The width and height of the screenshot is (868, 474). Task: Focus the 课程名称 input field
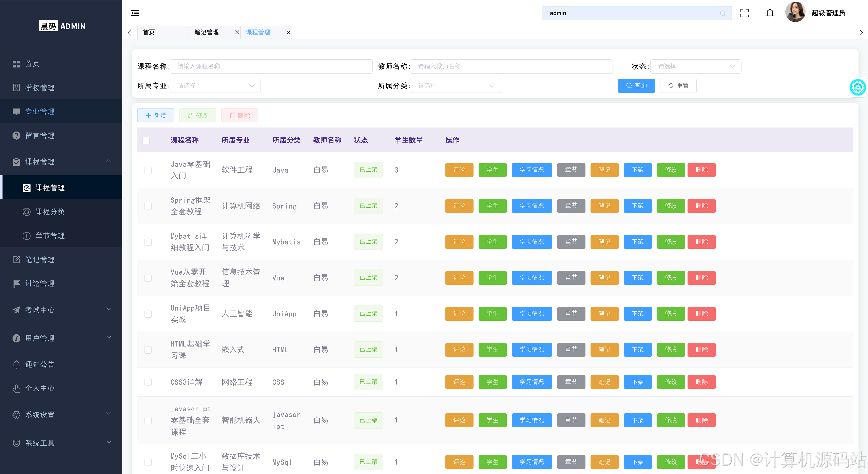(x=271, y=66)
